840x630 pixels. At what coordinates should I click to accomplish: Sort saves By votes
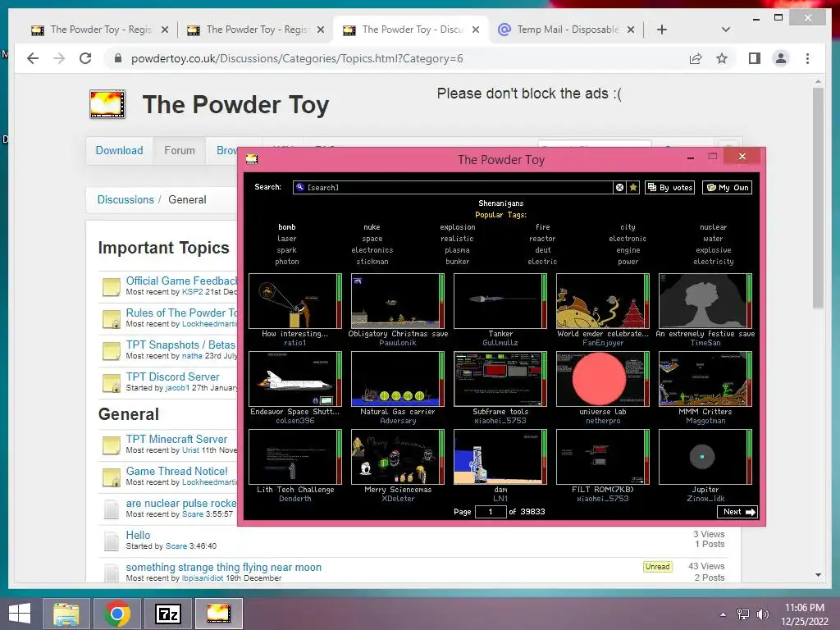click(x=670, y=188)
